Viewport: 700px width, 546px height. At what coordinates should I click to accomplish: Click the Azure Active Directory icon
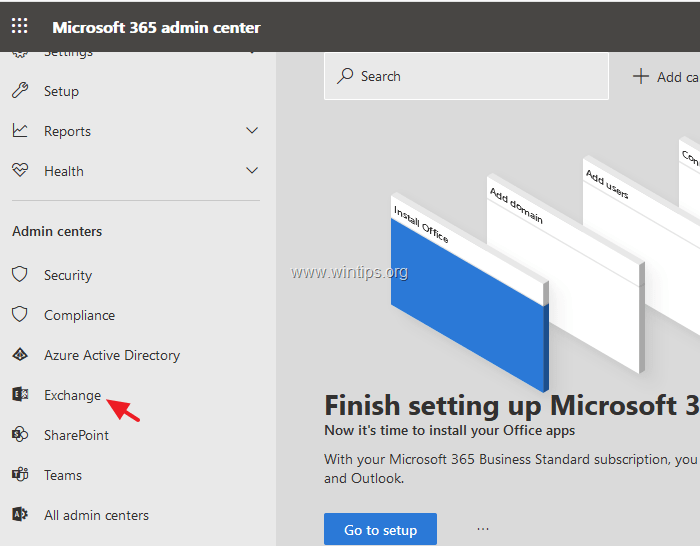[x=20, y=355]
